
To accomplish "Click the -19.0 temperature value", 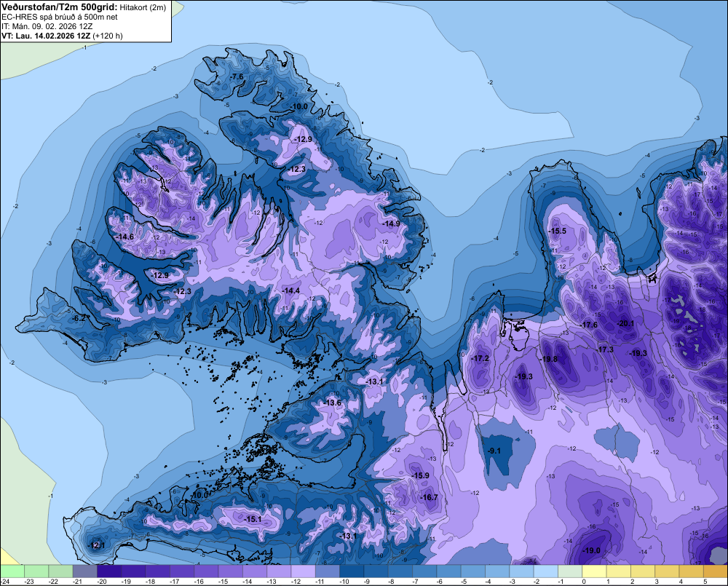I will click(x=591, y=550).
